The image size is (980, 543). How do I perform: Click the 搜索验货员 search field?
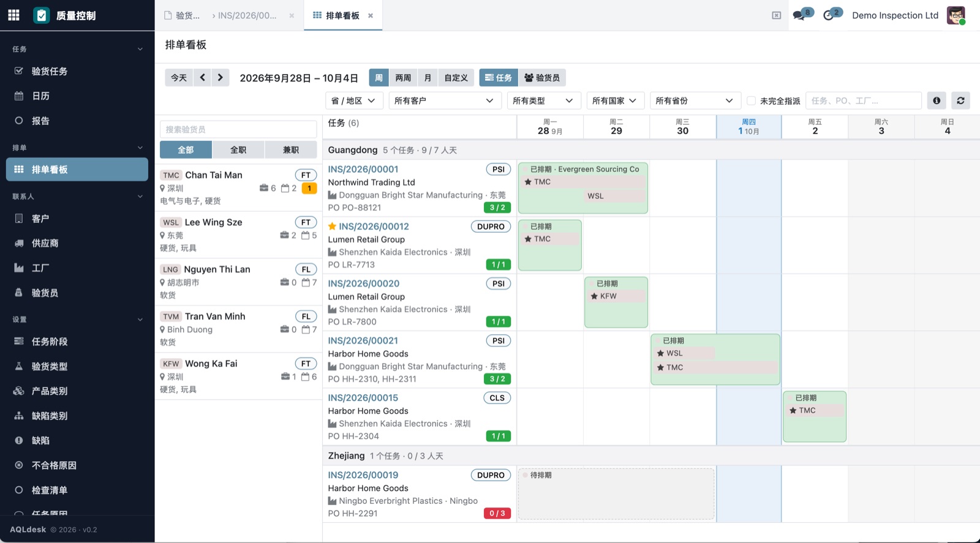pos(238,129)
